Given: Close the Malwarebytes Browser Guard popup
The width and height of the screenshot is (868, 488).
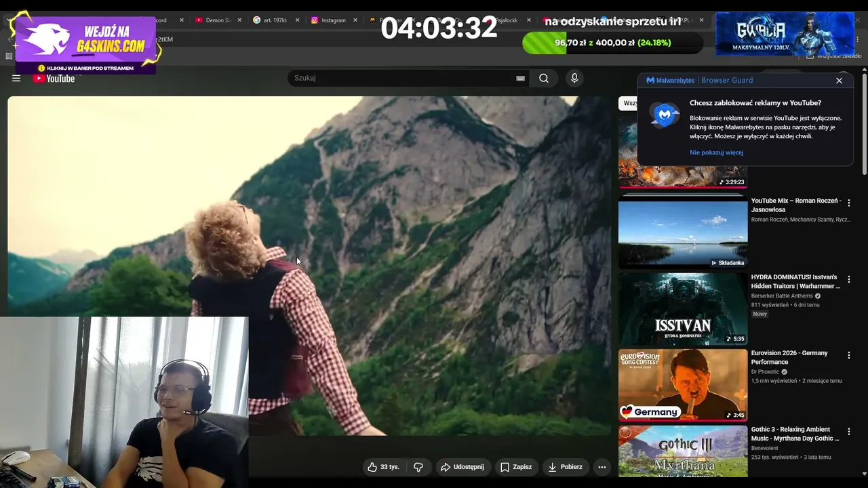Looking at the screenshot, I should click(839, 80).
